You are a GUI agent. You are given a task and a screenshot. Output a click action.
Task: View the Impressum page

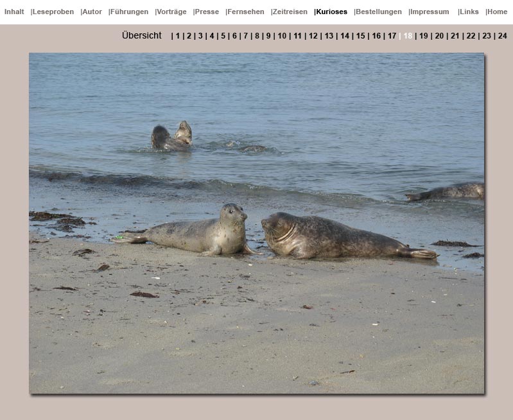pos(430,12)
